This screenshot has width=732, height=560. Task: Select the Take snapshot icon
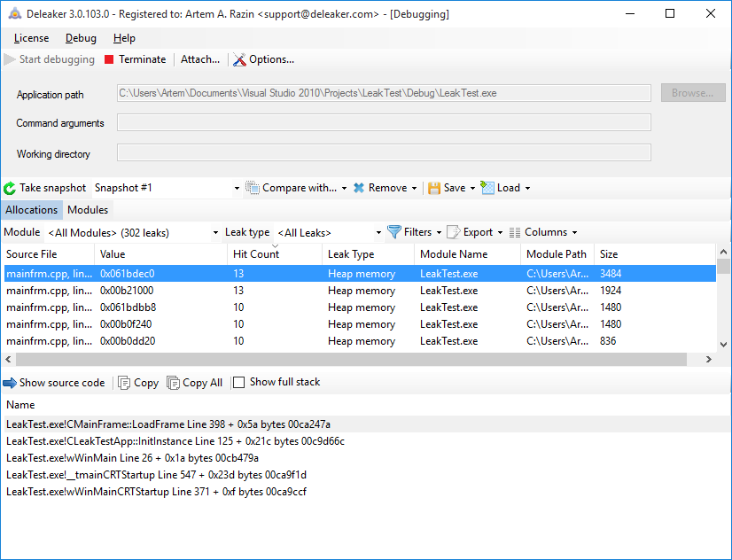(9, 187)
